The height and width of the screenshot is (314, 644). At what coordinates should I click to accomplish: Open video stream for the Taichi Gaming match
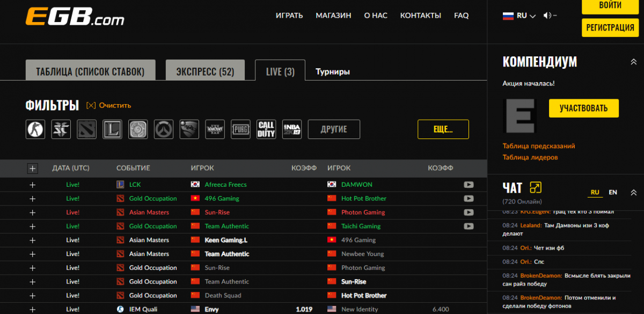469,227
